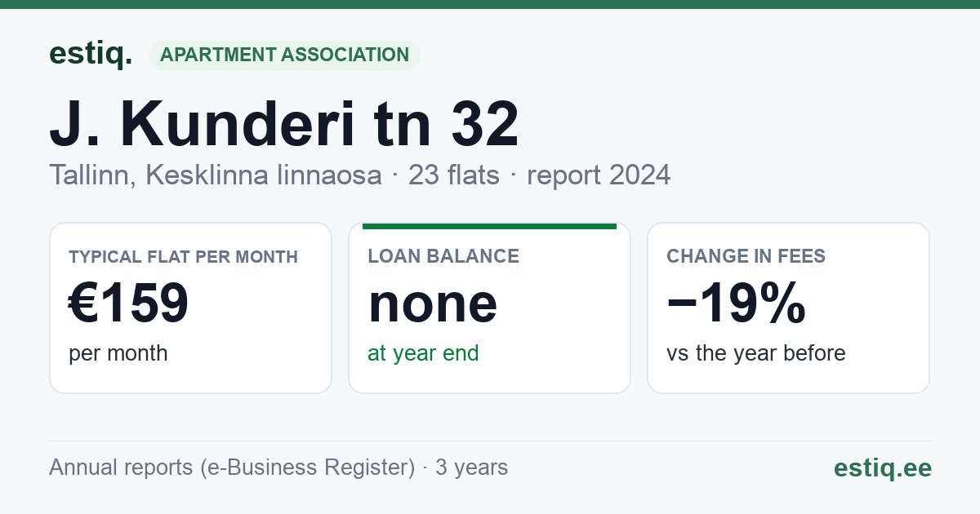Click the Tallinn, Kesklinna linnaosa subtitle
980x514 pixels.
coord(215,175)
